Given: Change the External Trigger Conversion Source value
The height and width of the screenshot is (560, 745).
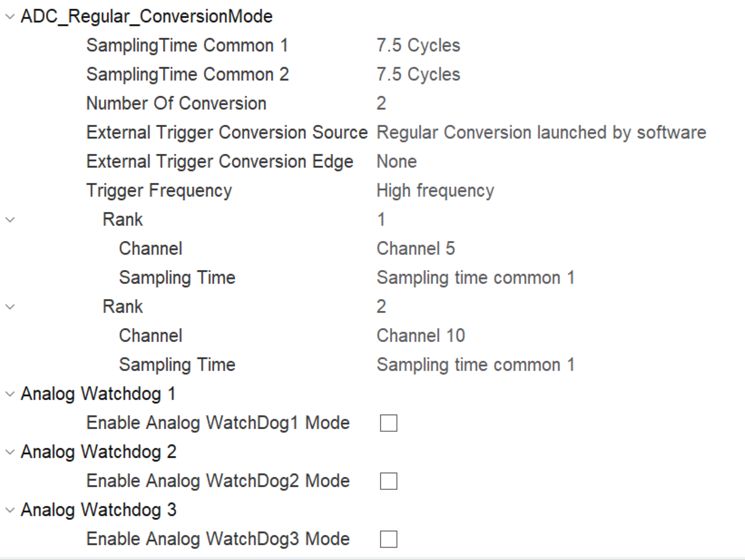Looking at the screenshot, I should pos(541,133).
